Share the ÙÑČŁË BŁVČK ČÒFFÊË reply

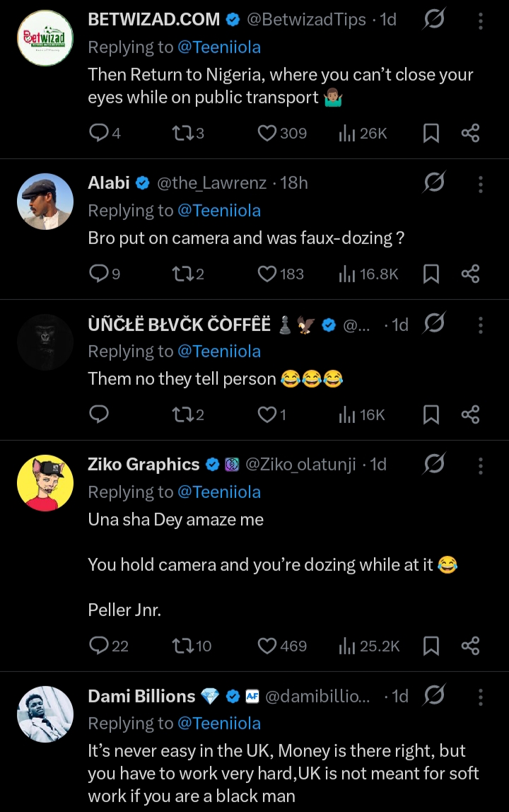point(470,414)
